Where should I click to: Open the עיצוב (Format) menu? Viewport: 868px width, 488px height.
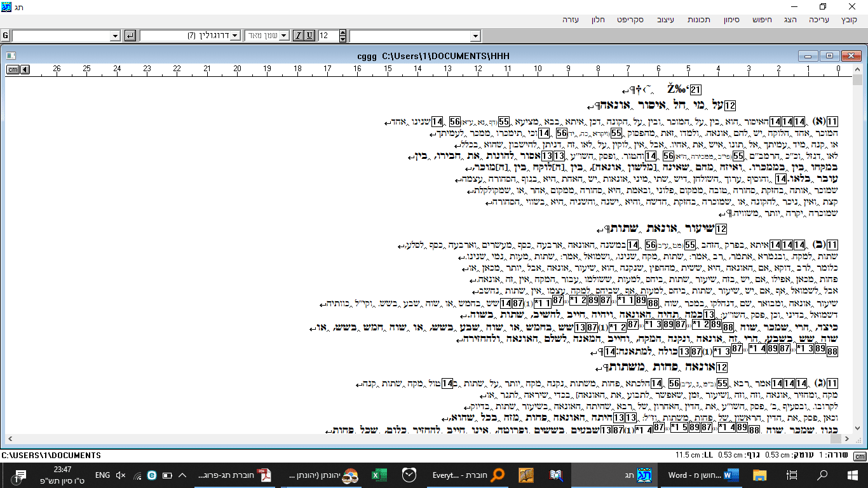pyautogui.click(x=666, y=20)
